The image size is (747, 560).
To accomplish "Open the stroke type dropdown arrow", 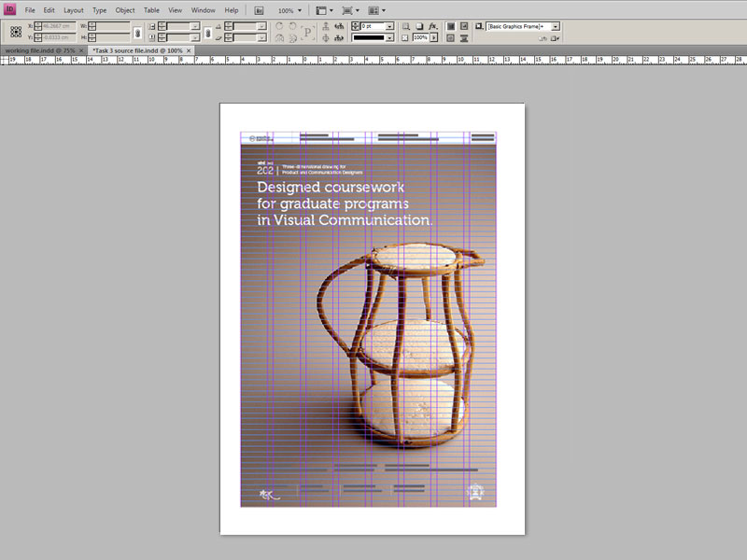I will [x=389, y=37].
